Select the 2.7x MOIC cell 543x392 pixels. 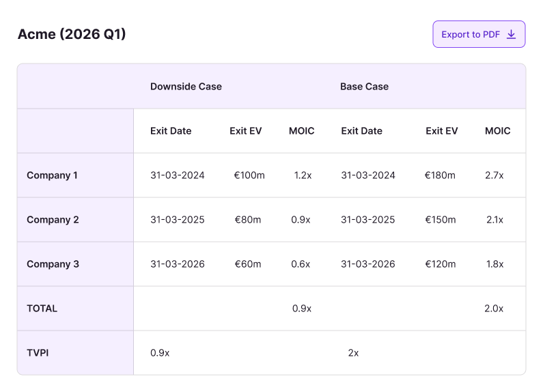(495, 176)
